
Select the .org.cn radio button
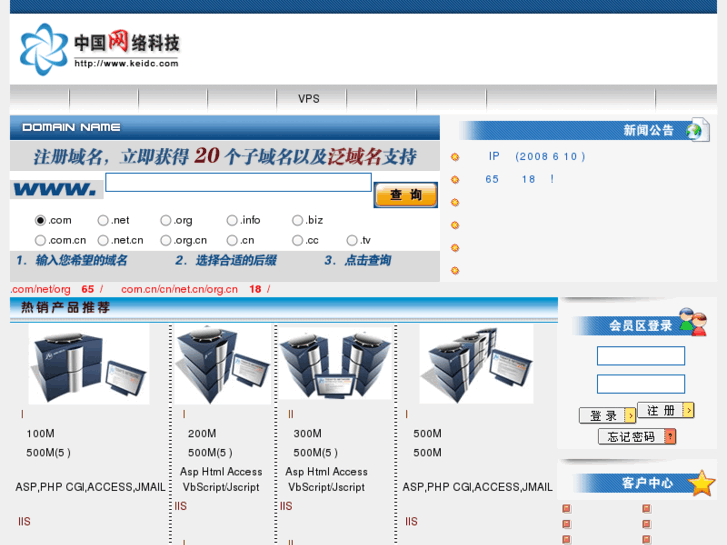166,240
